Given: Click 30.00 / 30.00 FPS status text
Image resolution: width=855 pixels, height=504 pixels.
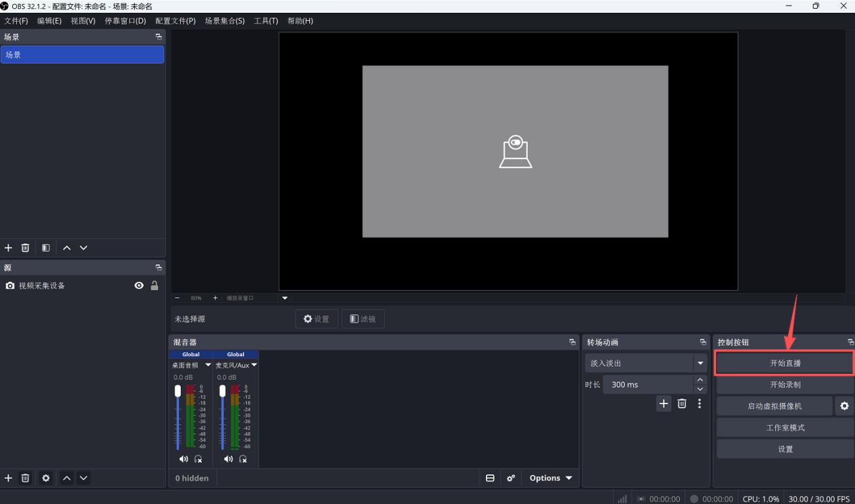Looking at the screenshot, I should coord(819,499).
